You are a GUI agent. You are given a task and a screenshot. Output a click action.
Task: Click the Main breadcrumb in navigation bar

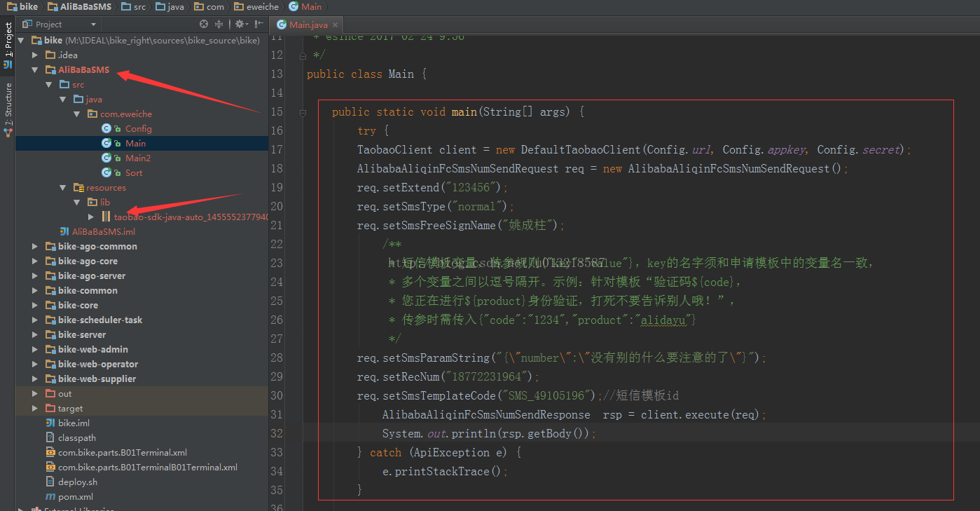305,6
